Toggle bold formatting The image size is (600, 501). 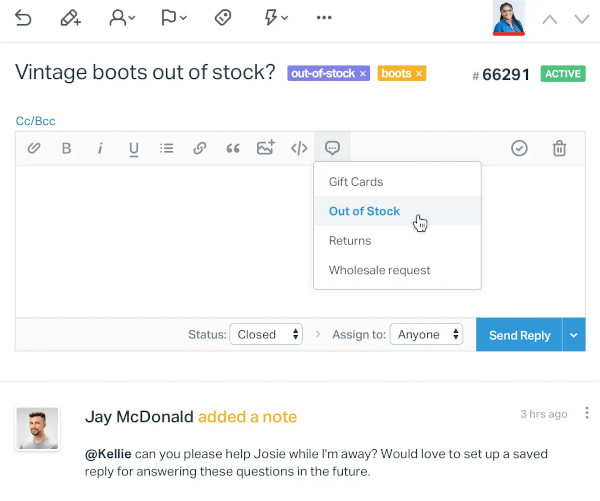pyautogui.click(x=67, y=148)
